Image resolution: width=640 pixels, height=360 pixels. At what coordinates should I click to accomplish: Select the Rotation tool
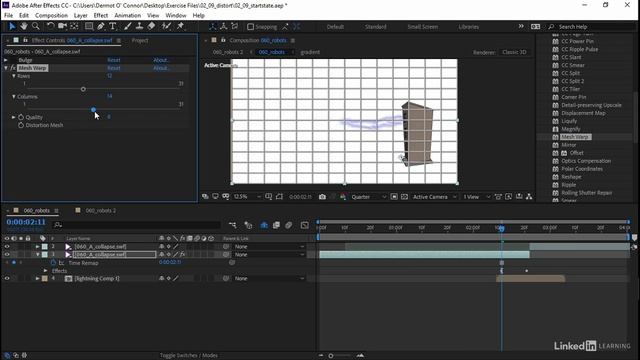[x=50, y=26]
